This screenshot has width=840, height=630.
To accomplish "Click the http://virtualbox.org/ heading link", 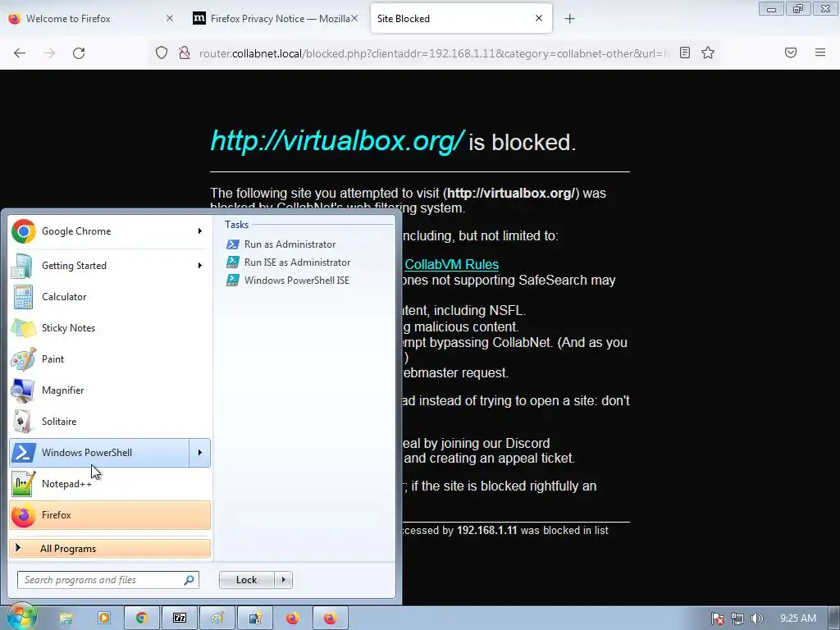I will pos(337,141).
